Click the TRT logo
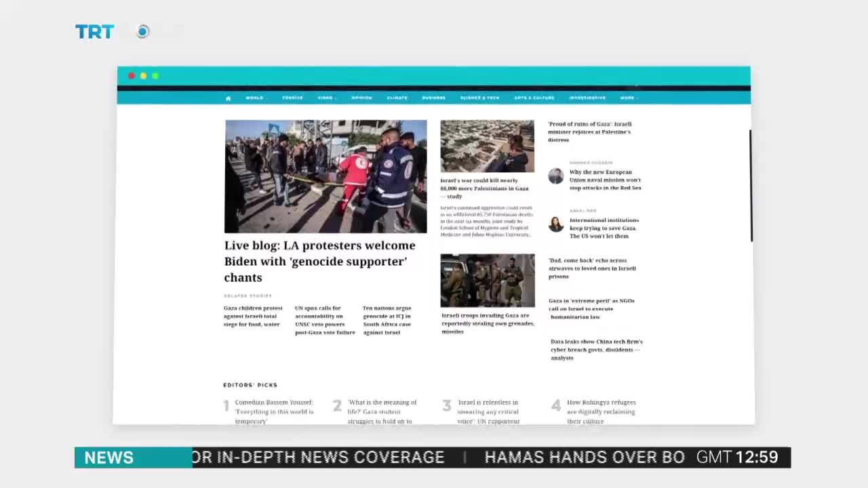 click(94, 32)
